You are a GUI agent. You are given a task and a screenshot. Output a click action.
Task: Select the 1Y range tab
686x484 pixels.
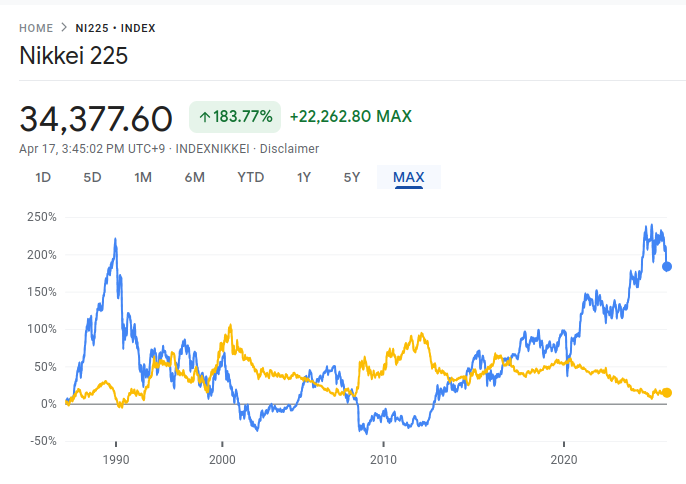[x=304, y=177]
